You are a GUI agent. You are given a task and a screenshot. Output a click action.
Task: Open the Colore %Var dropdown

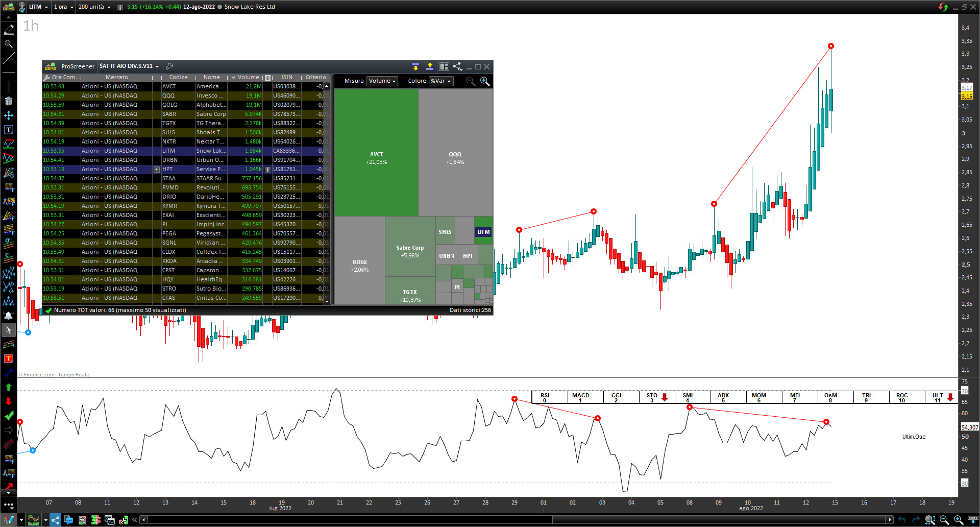click(x=441, y=81)
